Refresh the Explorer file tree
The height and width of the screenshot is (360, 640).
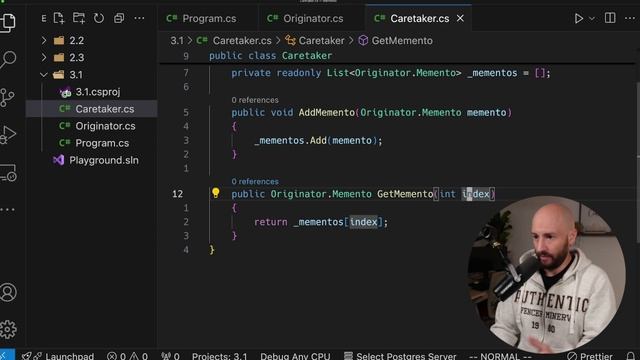[99, 18]
